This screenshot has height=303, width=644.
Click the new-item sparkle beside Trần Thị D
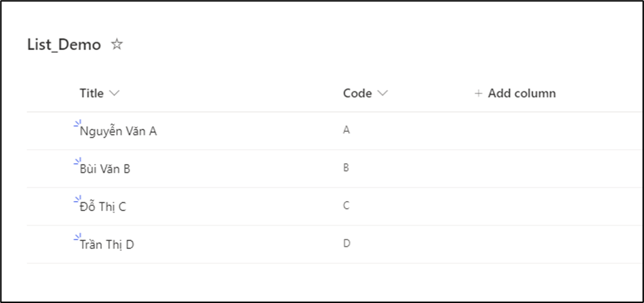[76, 238]
